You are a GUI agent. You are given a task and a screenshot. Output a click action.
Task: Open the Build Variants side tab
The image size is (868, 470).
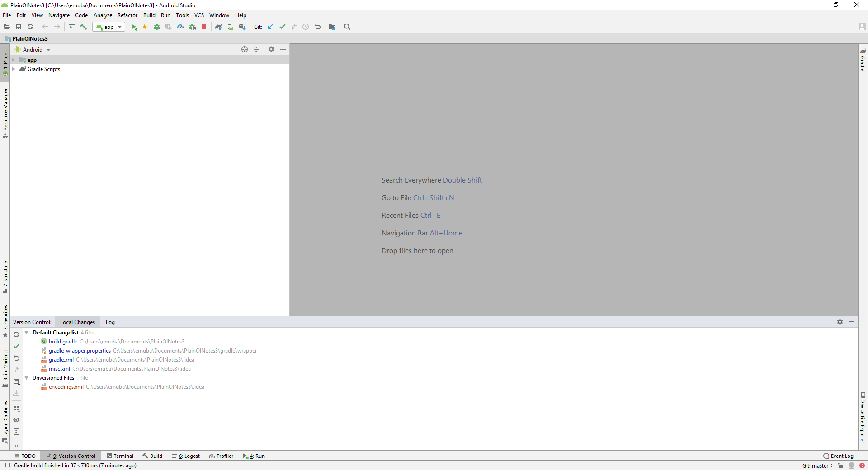coord(5,369)
